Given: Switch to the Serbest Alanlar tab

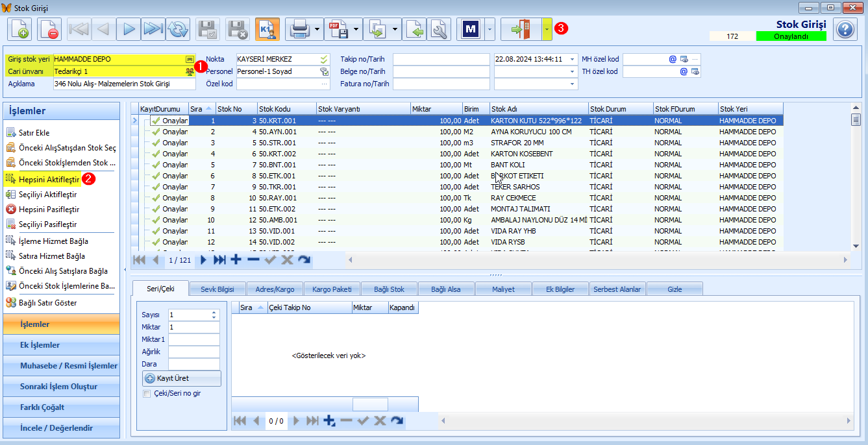Looking at the screenshot, I should click(x=617, y=289).
